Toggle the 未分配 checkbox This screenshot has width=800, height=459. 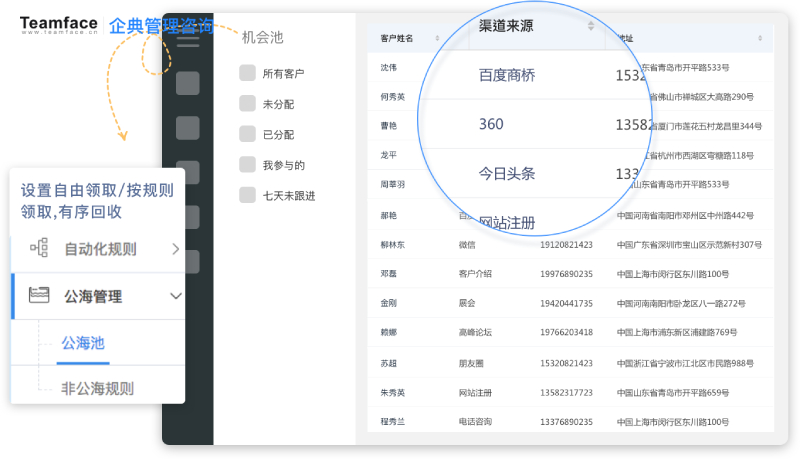click(247, 103)
